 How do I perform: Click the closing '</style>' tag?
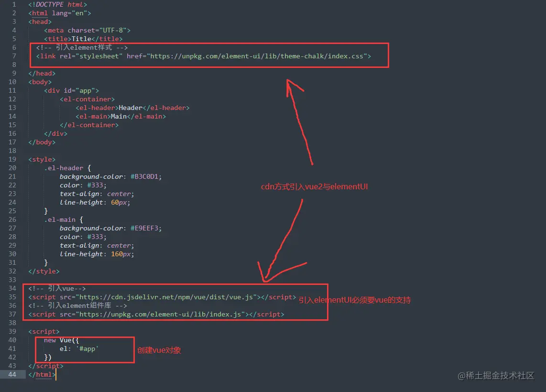tap(44, 271)
